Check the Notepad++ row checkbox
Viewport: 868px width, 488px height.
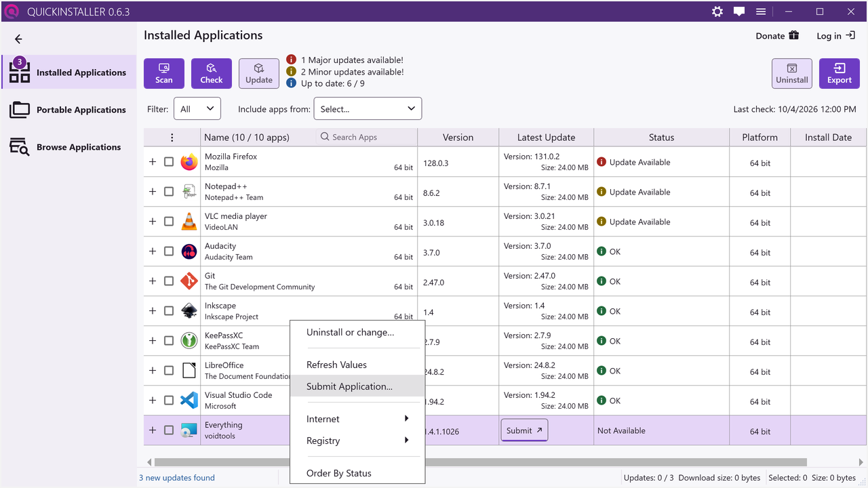coord(169,192)
